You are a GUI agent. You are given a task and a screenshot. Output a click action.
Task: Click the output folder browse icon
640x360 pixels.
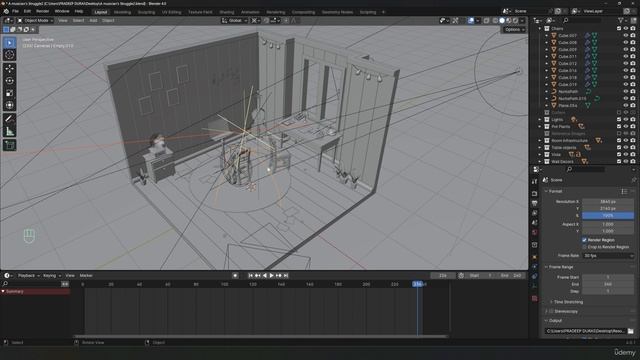click(631, 331)
